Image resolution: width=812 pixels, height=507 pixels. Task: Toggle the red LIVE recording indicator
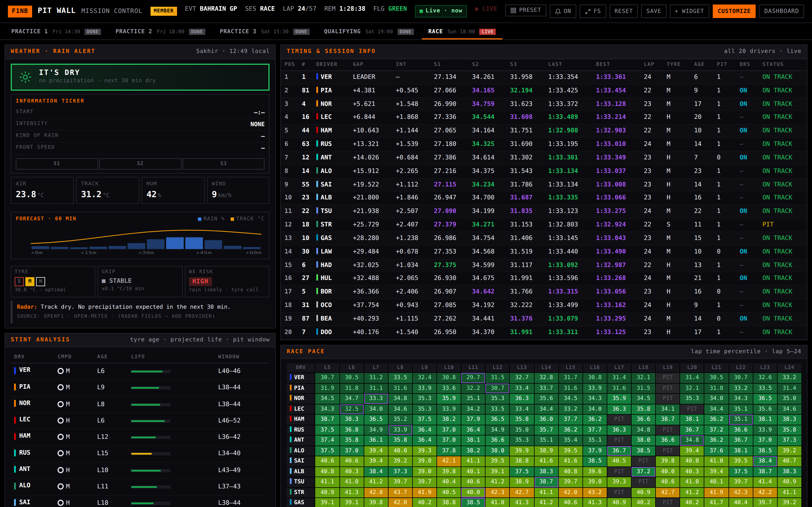(x=485, y=9)
